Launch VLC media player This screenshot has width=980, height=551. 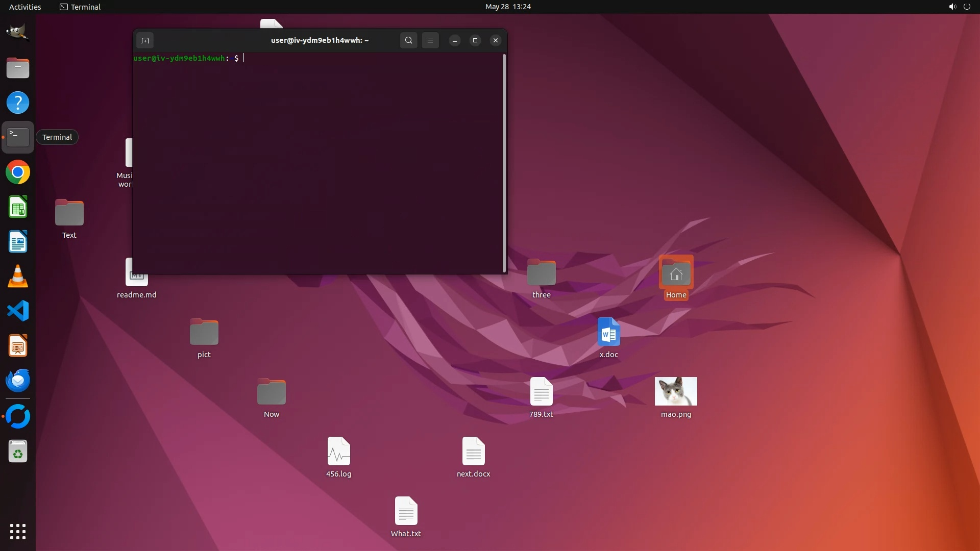click(18, 277)
